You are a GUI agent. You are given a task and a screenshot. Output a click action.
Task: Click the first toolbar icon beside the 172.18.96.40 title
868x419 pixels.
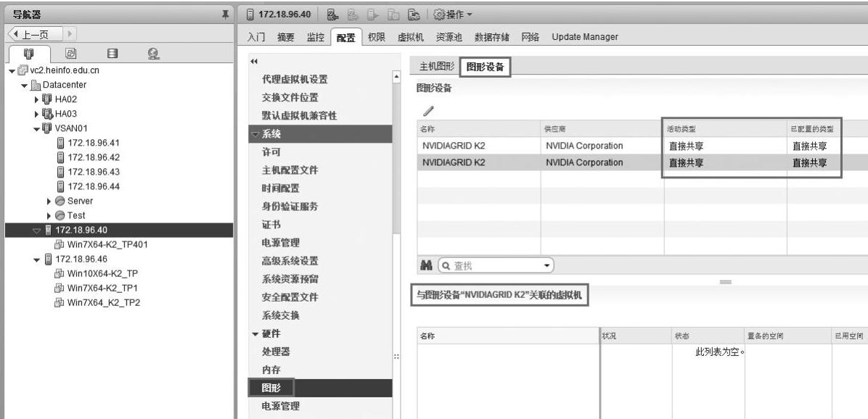tap(332, 14)
